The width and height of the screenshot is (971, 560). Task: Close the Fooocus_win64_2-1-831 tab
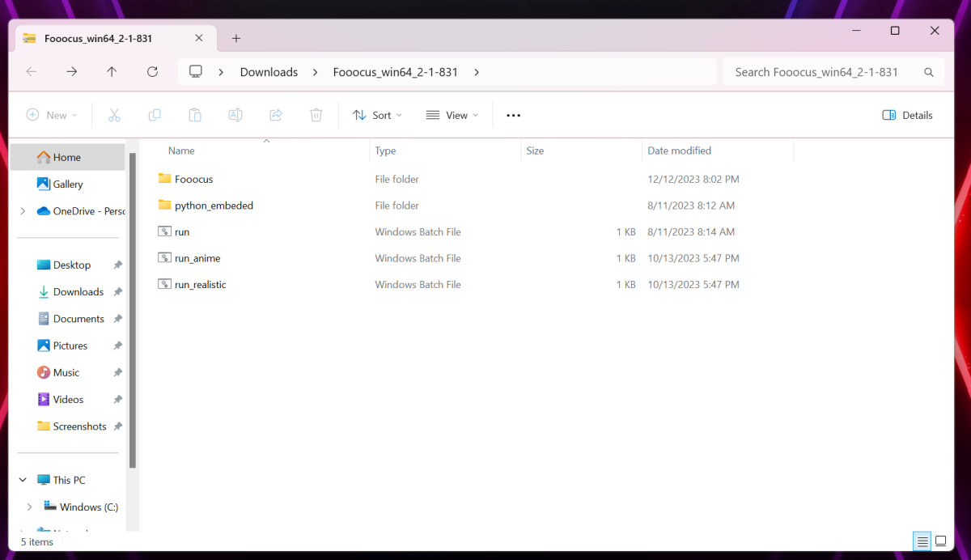pos(199,38)
